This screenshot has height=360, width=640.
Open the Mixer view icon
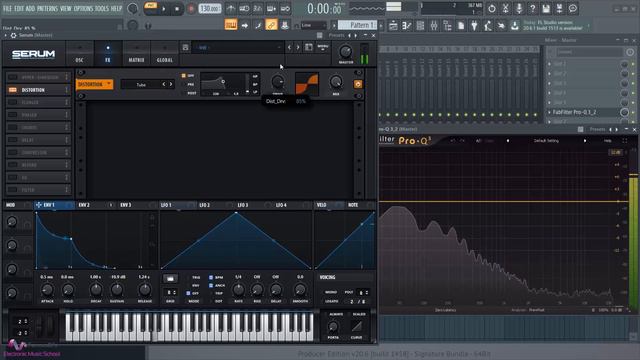click(434, 26)
